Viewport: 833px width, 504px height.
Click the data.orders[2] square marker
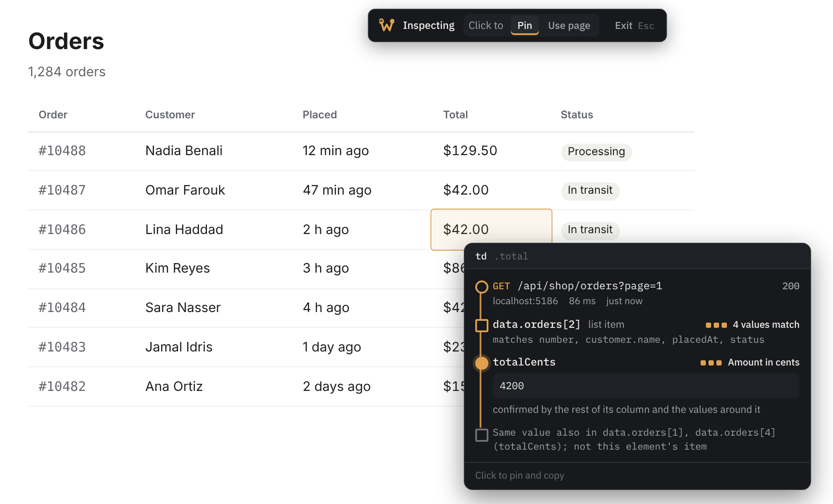(481, 325)
